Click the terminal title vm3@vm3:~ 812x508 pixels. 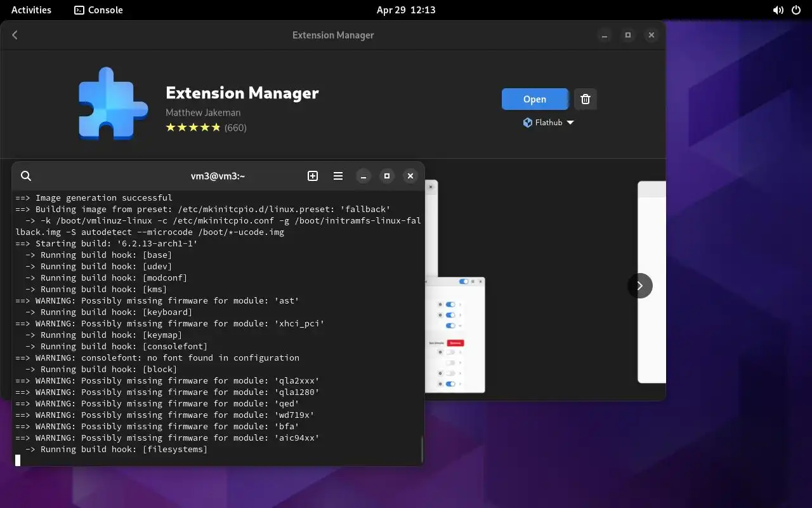click(x=218, y=176)
